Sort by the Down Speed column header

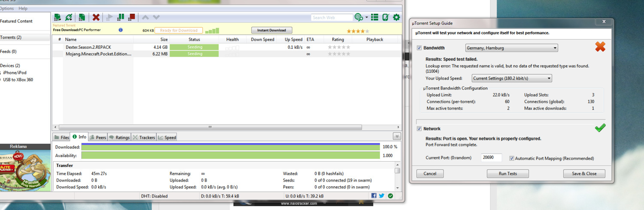[262, 40]
